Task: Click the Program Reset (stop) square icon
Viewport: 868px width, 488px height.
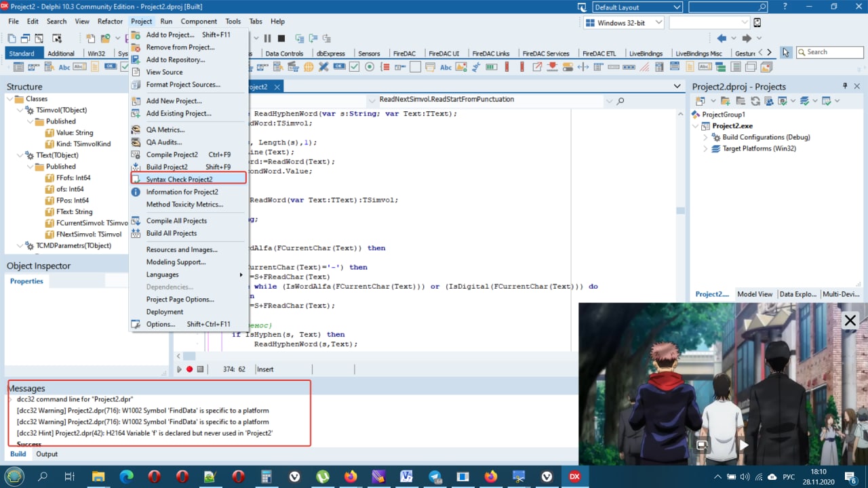Action: [x=281, y=39]
